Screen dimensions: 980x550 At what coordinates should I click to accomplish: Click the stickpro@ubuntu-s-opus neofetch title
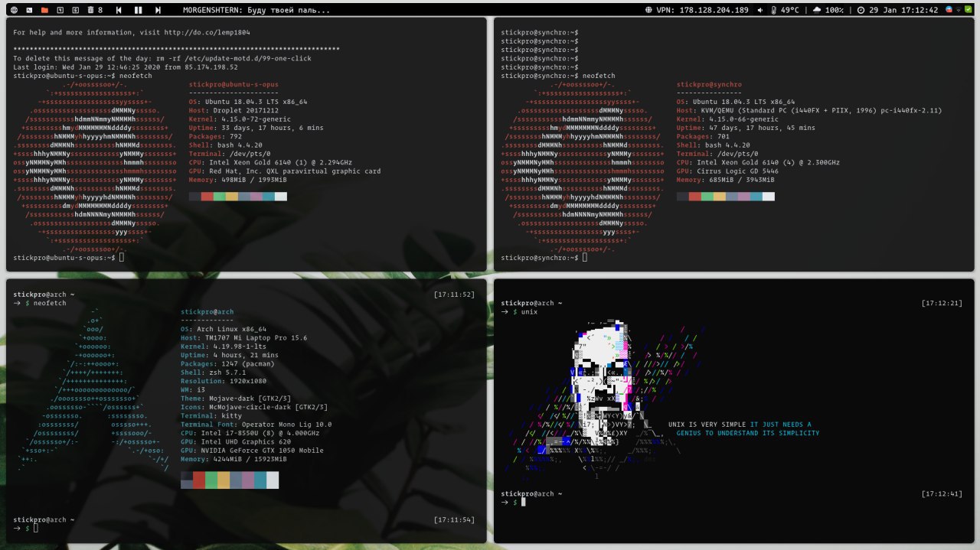(233, 84)
